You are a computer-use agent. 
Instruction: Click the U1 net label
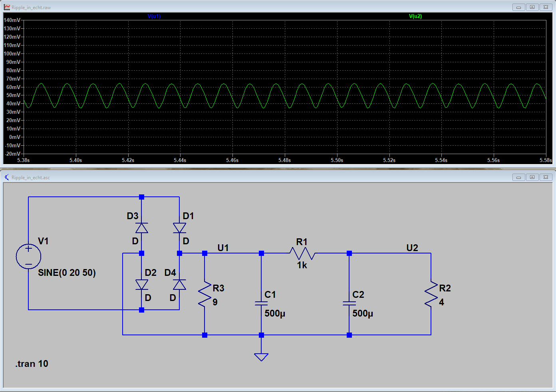point(223,248)
